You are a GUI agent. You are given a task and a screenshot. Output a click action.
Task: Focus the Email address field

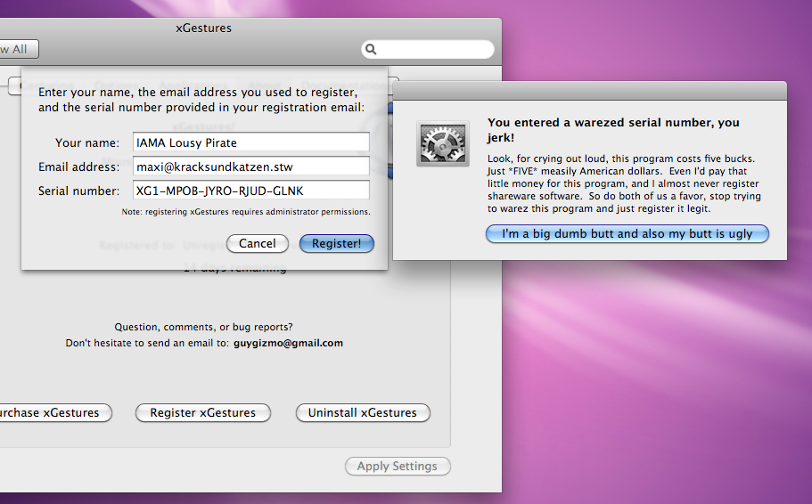pos(251,167)
